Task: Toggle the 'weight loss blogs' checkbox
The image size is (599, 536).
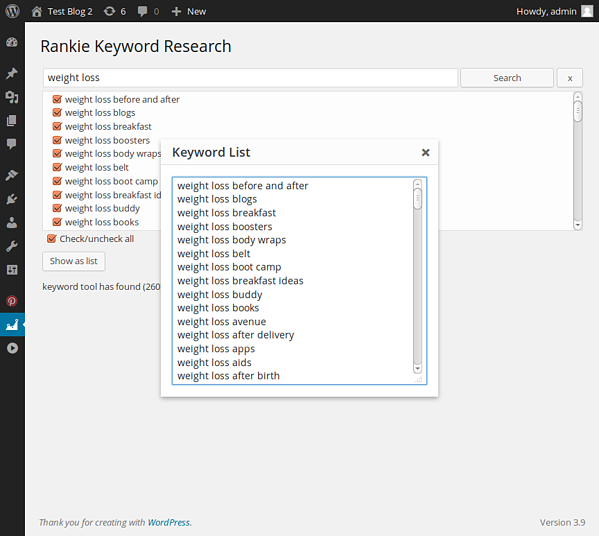Action: coord(57,113)
